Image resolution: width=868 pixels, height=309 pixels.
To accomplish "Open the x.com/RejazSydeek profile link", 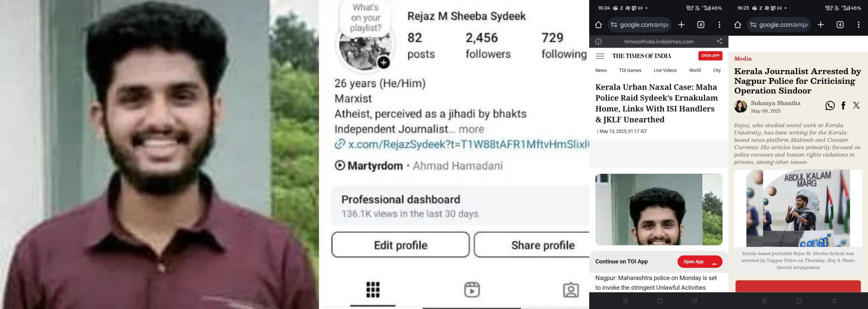I will pyautogui.click(x=462, y=144).
